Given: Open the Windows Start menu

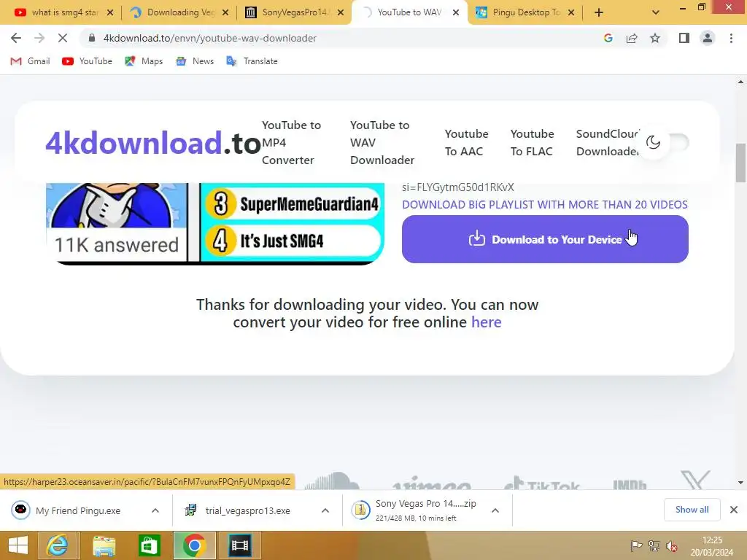Looking at the screenshot, I should [x=18, y=545].
